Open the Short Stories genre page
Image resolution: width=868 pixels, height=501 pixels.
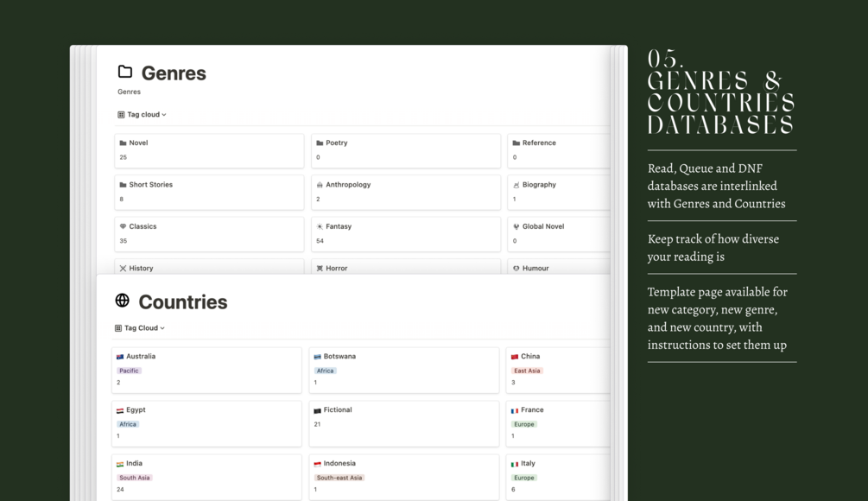[x=209, y=192]
